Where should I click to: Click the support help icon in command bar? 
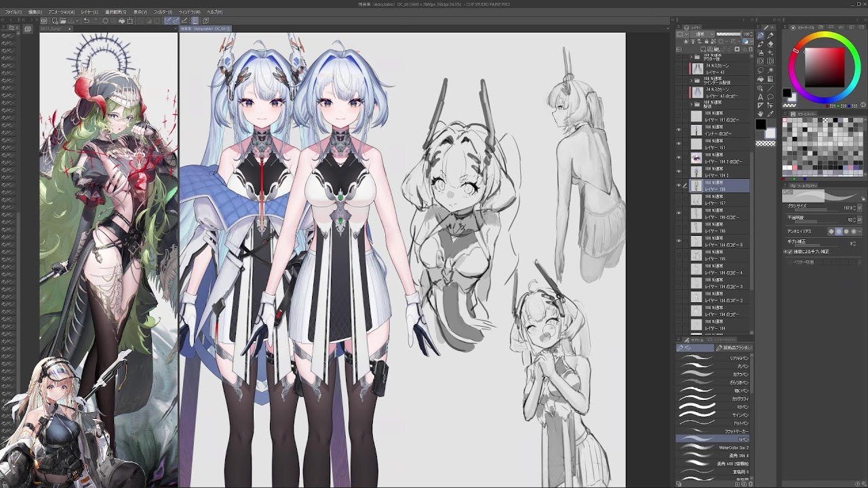(205, 21)
